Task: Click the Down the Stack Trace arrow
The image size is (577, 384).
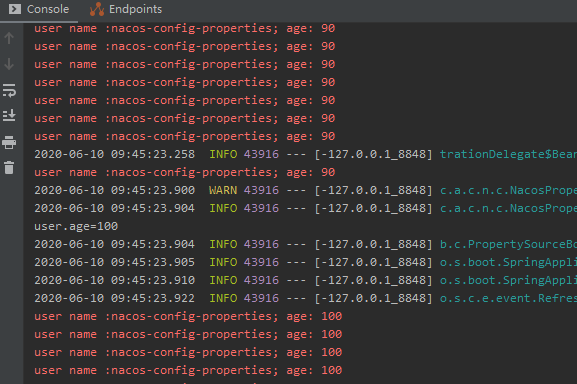Action: click(9, 64)
